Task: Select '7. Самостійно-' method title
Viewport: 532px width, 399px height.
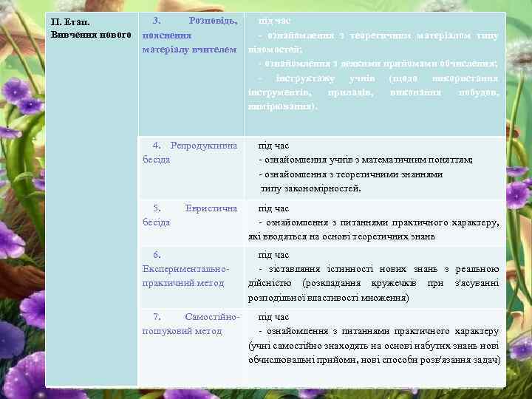Action: click(x=196, y=317)
